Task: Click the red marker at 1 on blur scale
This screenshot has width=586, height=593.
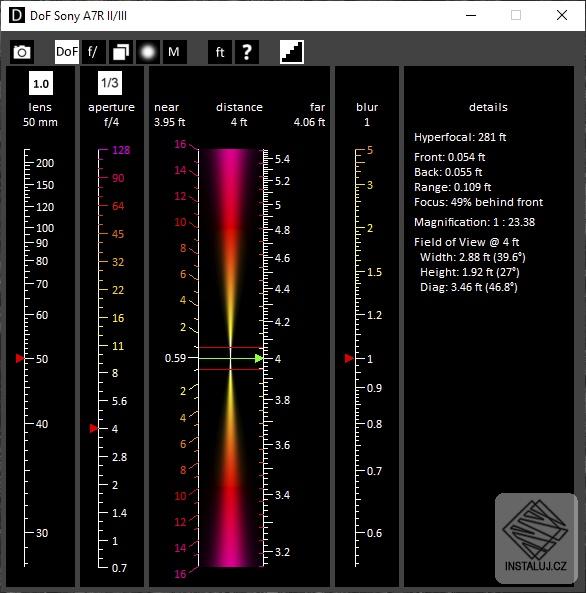Action: coord(349,358)
